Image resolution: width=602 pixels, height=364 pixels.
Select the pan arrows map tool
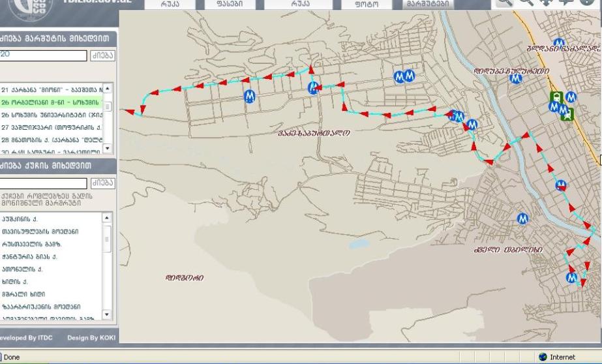point(546,3)
